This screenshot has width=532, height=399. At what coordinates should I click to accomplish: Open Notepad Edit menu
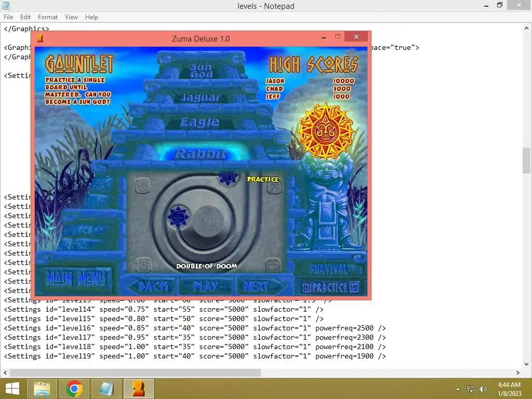click(x=25, y=17)
